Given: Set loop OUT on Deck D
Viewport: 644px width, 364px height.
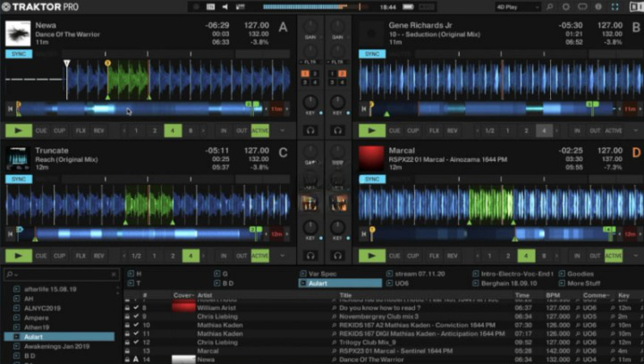Looking at the screenshot, I should click(x=595, y=256).
